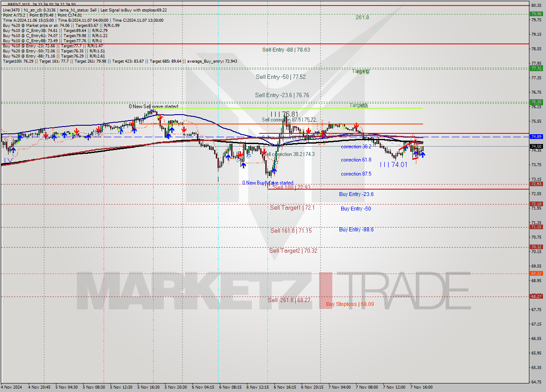Select the '0 New Sell wave started' annotation
This screenshot has width=546, height=392.
(x=154, y=107)
